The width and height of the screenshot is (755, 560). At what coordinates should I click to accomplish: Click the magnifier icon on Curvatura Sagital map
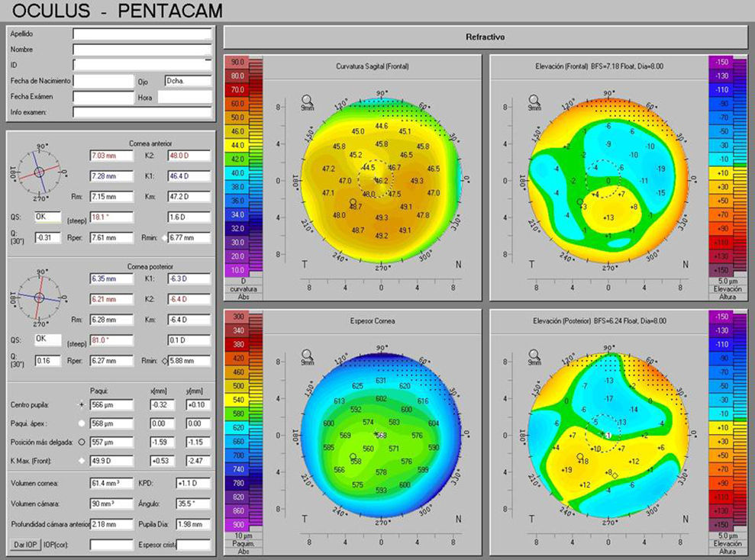(x=307, y=99)
